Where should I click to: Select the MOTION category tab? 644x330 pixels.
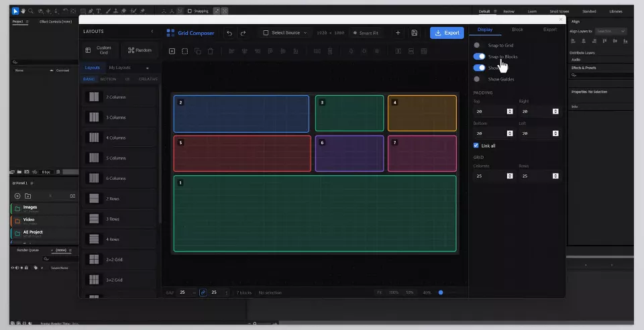(x=108, y=79)
